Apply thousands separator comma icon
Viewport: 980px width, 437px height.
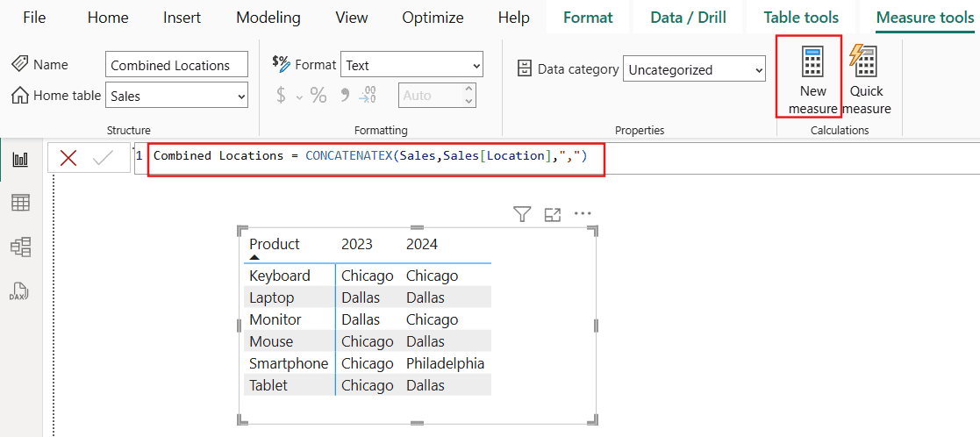coord(344,96)
